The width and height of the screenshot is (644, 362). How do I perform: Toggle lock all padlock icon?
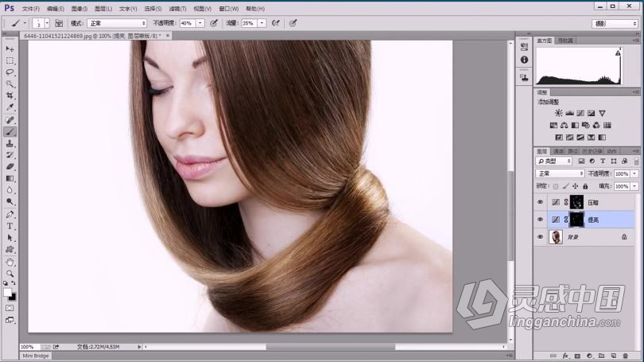(x=585, y=186)
